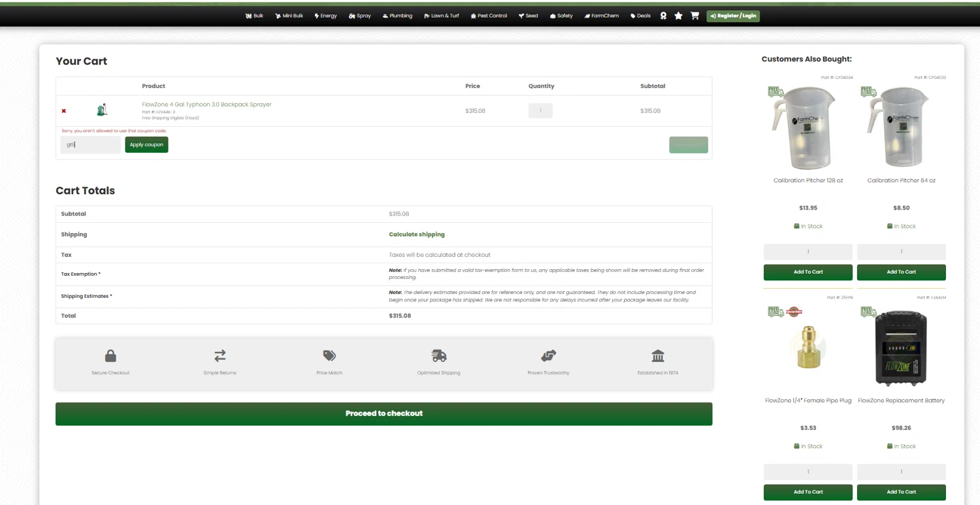Click the Secure Checkout lock icon

tap(110, 356)
